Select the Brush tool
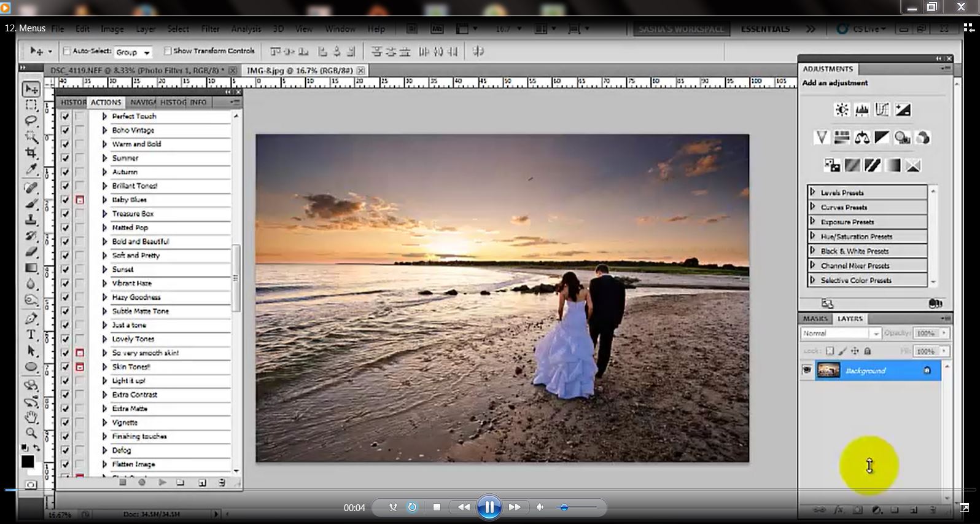 tap(31, 204)
